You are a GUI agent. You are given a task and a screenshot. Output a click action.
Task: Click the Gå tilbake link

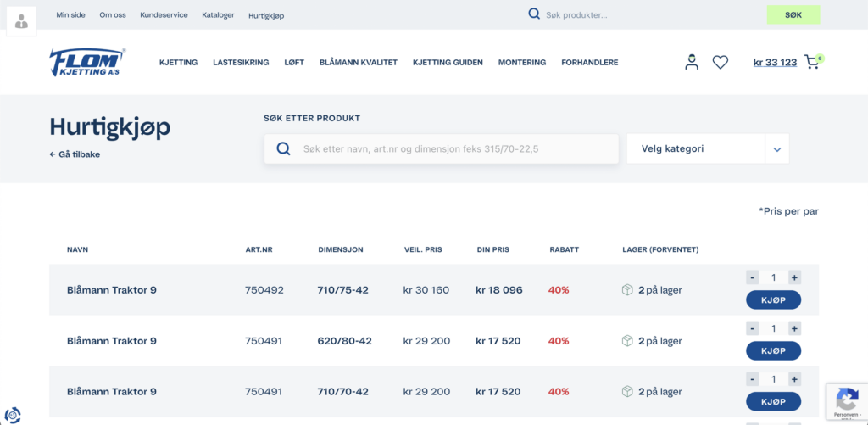click(x=75, y=154)
